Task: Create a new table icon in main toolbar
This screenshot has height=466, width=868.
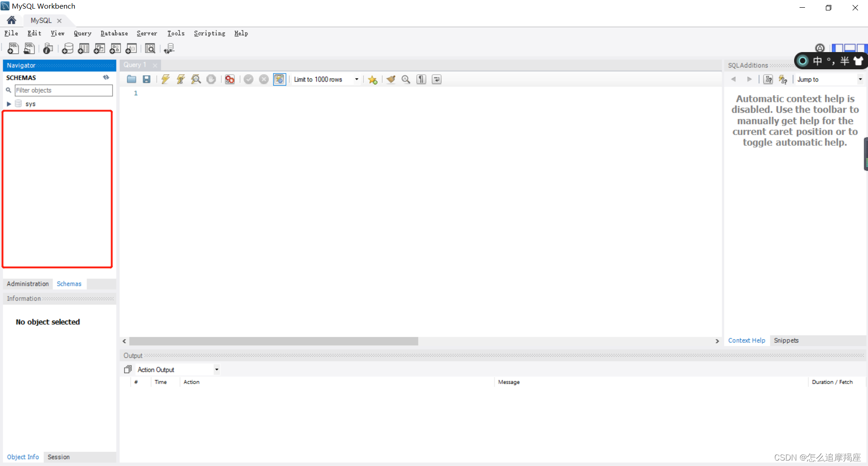Action: pyautogui.click(x=83, y=48)
